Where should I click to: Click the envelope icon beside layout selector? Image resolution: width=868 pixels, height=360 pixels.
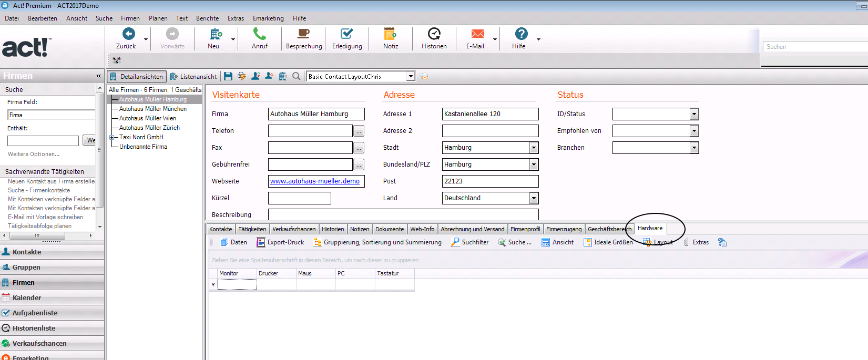pyautogui.click(x=424, y=76)
